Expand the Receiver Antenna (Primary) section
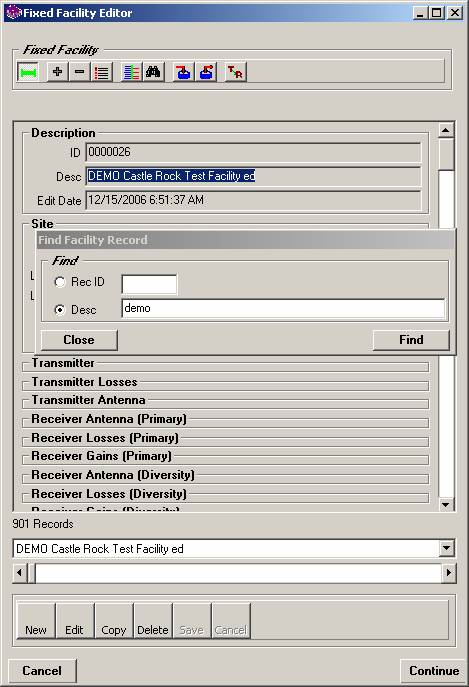The width and height of the screenshot is (469, 687). (109, 419)
